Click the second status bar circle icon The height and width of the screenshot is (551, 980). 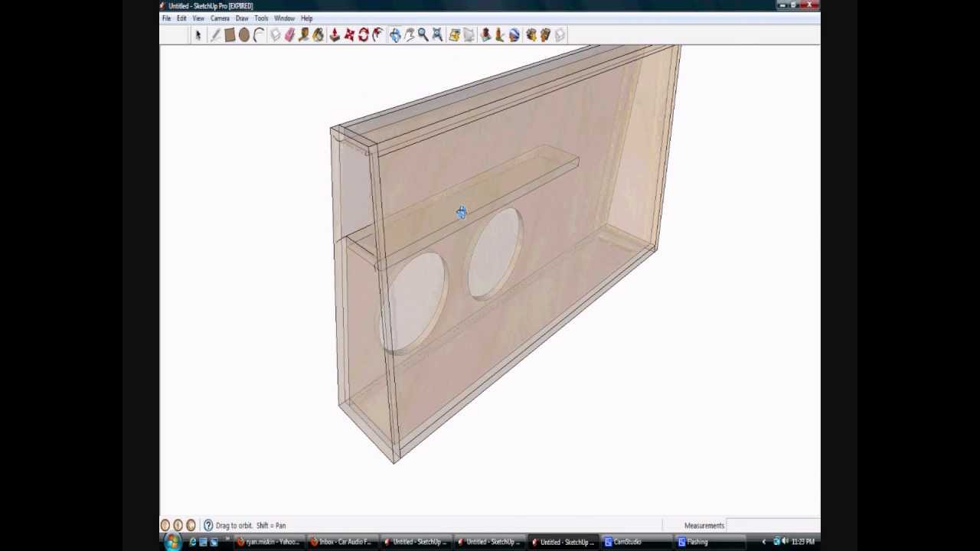tap(178, 526)
